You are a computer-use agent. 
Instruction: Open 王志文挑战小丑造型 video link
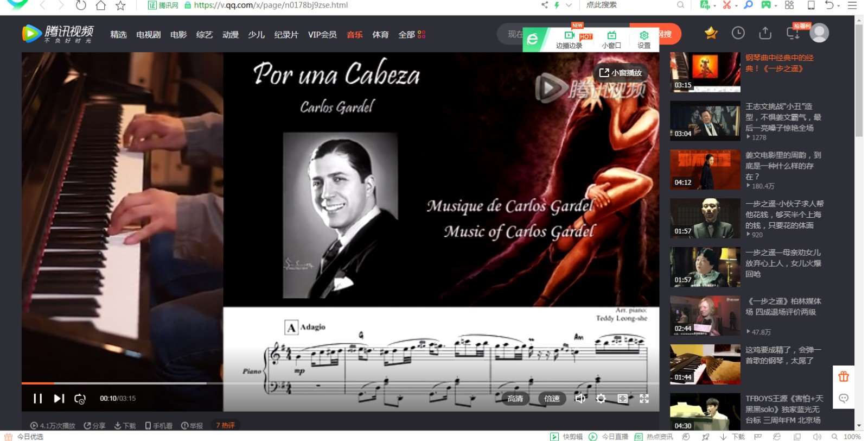783,117
